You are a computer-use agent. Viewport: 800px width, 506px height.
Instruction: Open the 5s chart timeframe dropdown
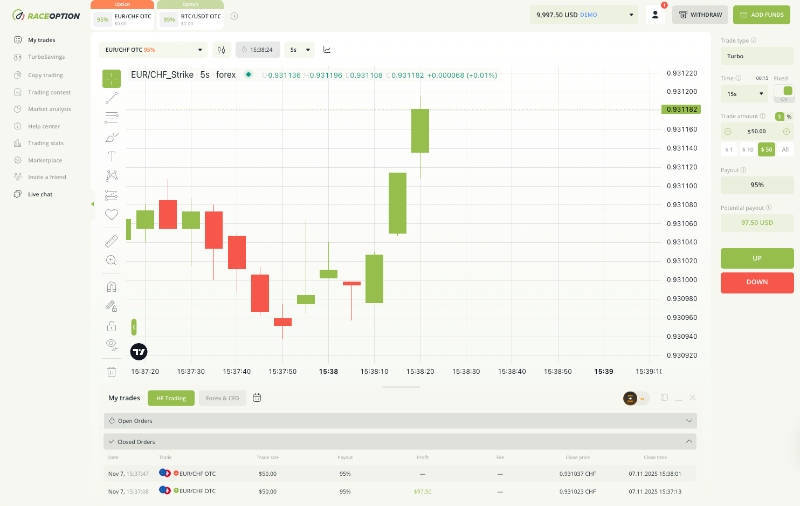[x=299, y=49]
